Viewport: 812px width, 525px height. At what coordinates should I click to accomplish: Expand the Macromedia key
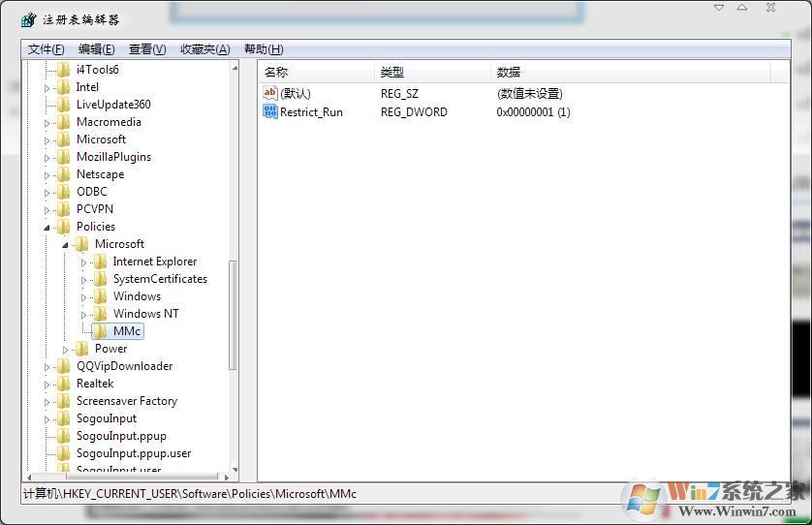click(47, 123)
